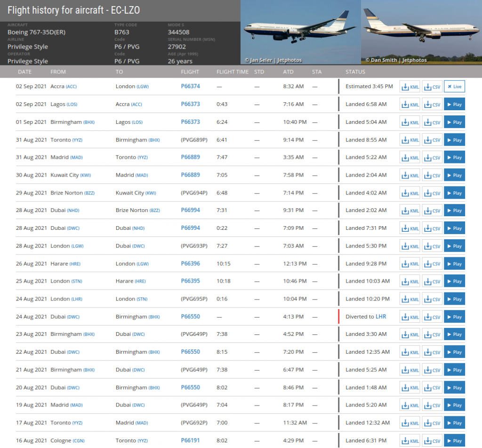Image resolution: width=482 pixels, height=448 pixels.
Task: View Dan Smith aircraft photo
Action: coord(421,32)
